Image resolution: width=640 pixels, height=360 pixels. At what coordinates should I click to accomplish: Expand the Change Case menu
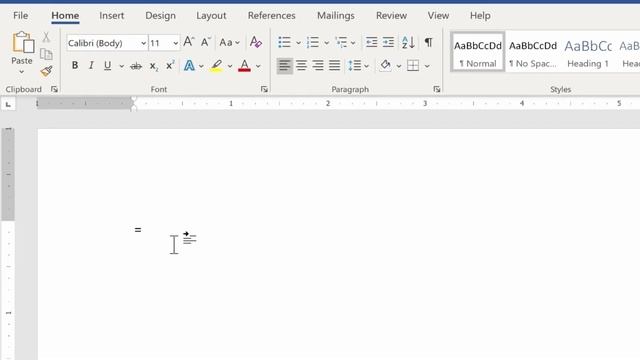point(230,42)
